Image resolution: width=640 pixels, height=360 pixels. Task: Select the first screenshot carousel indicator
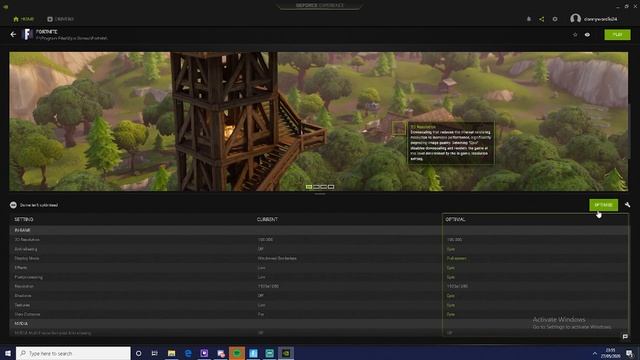point(309,187)
